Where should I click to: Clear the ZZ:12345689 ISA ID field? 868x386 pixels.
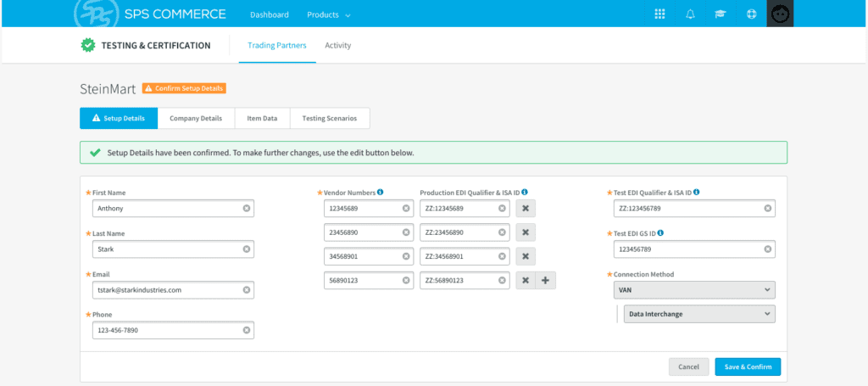[x=502, y=208]
